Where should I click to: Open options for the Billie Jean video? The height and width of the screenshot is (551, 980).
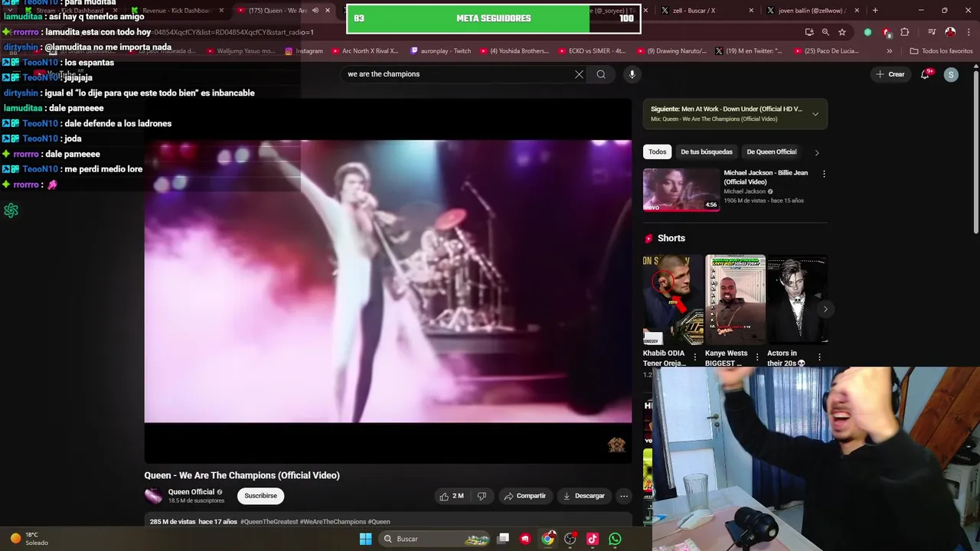pos(824,174)
